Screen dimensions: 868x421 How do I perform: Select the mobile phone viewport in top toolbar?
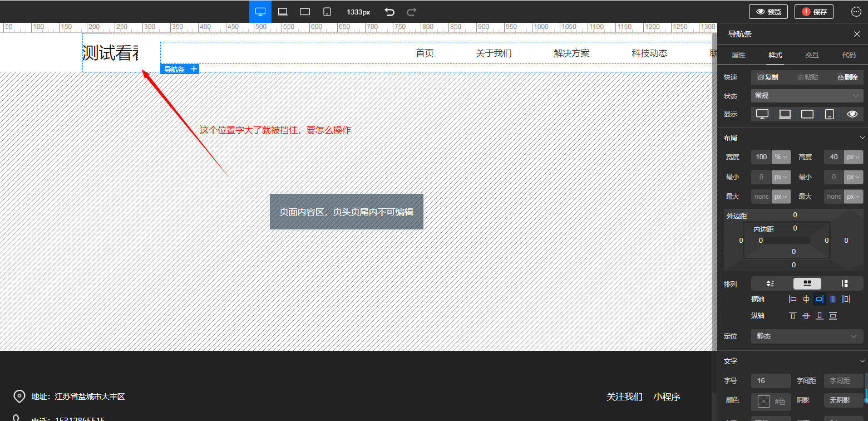click(x=327, y=12)
